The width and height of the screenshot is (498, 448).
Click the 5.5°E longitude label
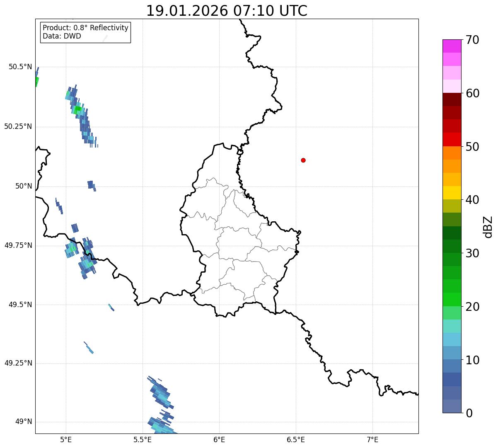[143, 440]
